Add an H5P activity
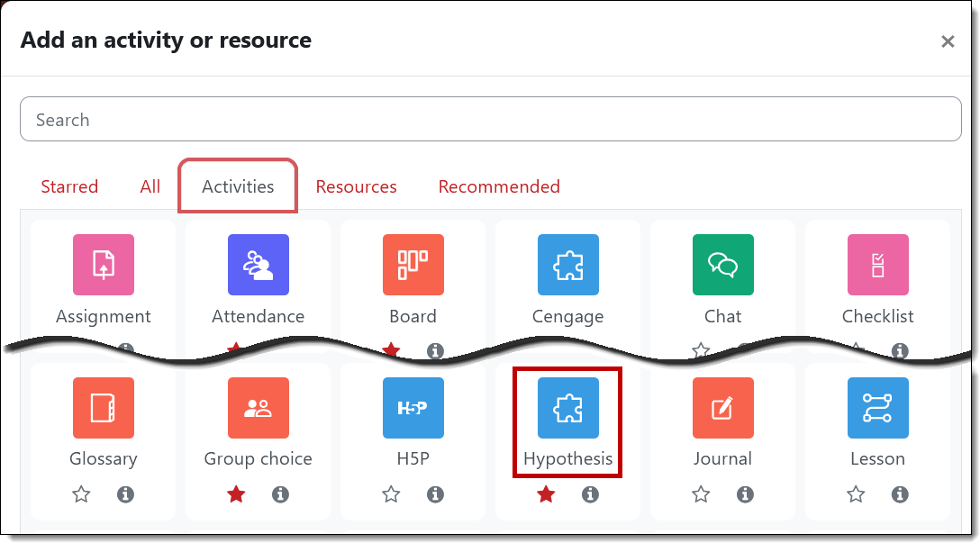Viewport: 980px width, 543px height. [413, 408]
